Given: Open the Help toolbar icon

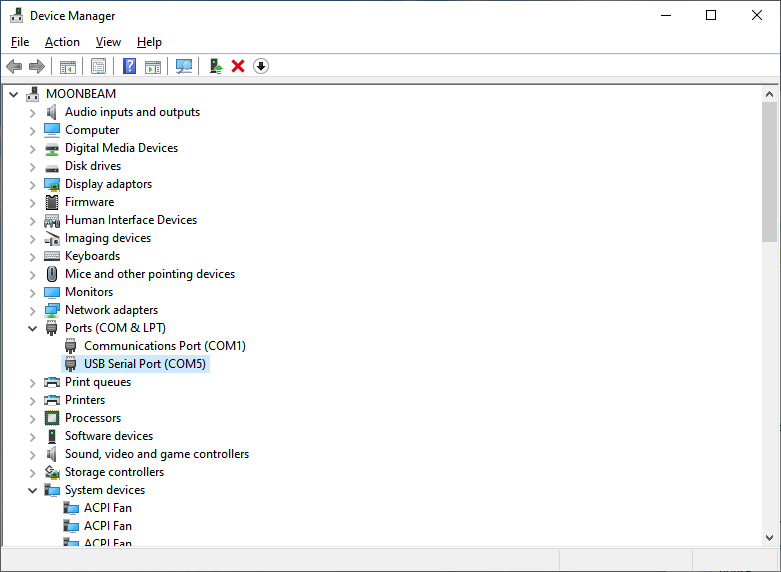Looking at the screenshot, I should point(129,66).
